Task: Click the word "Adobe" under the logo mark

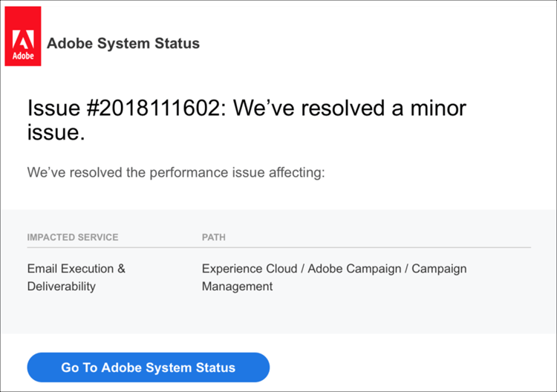Action: (23, 56)
